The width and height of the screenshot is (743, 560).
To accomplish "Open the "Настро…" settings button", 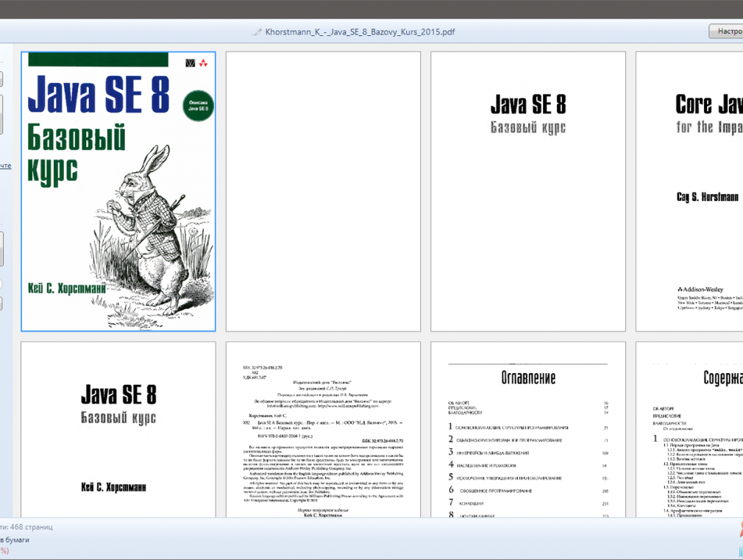I will 726,32.
